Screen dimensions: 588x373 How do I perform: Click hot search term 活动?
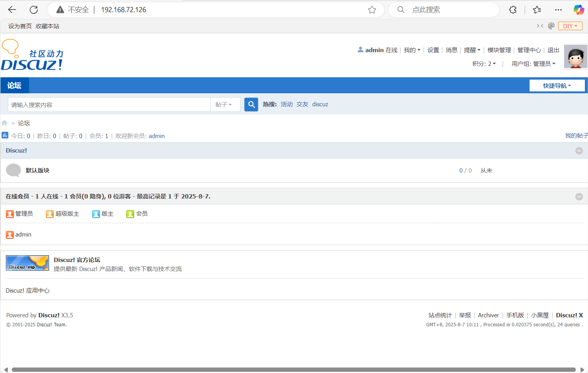point(287,104)
